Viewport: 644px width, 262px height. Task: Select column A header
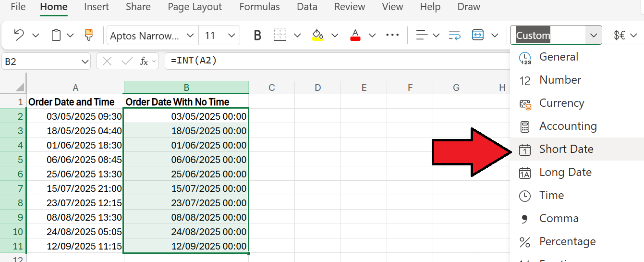[75, 87]
